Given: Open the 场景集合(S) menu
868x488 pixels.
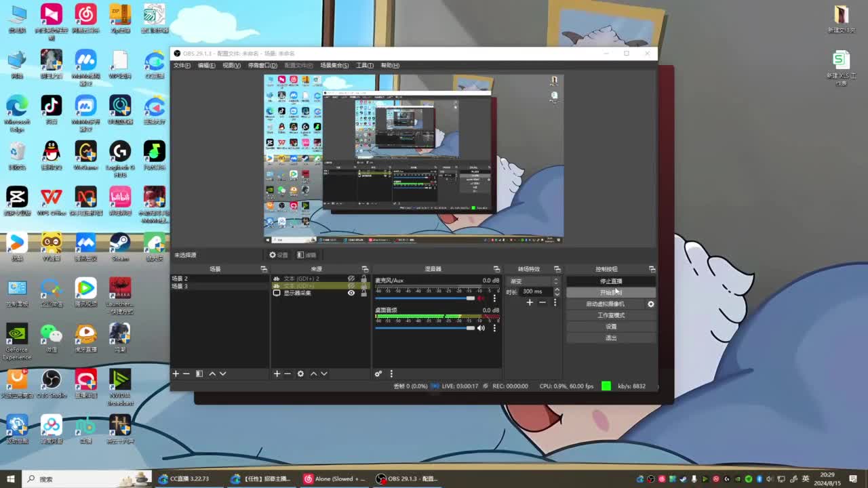Looking at the screenshot, I should pos(334,66).
